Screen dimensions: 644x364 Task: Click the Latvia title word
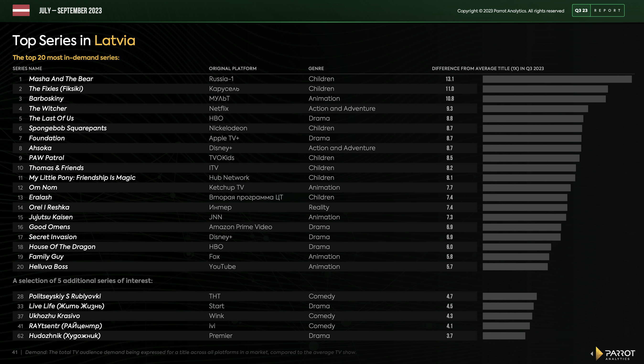click(x=114, y=41)
